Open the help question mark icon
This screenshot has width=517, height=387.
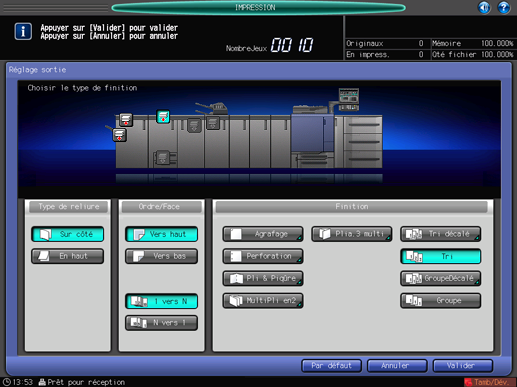(504, 7)
